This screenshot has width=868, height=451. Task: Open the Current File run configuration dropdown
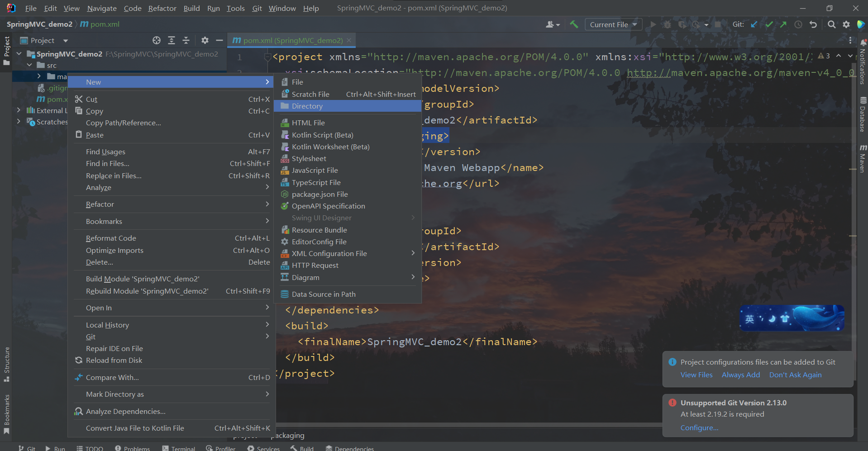coord(613,24)
